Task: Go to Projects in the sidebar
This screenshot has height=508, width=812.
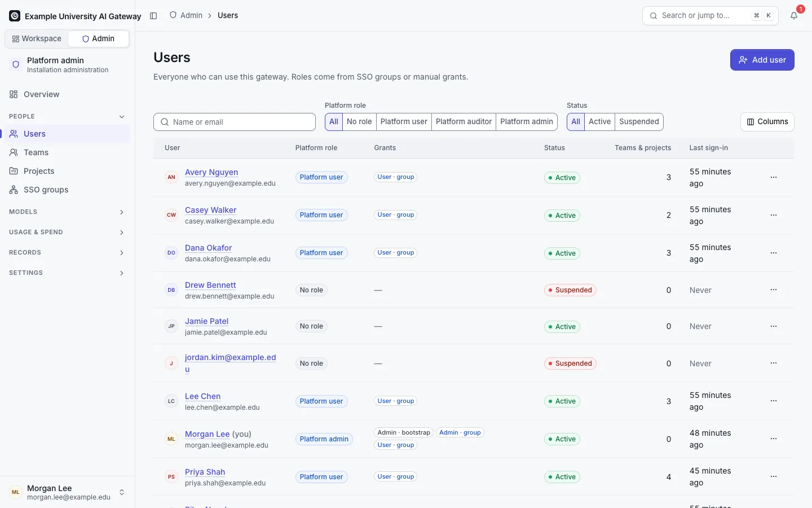Action: pos(67,171)
